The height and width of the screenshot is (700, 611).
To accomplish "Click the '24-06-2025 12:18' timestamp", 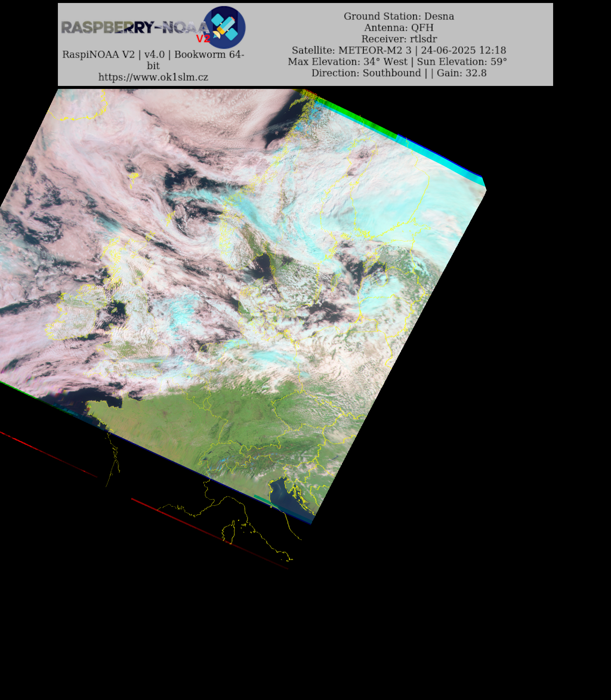I will point(463,50).
